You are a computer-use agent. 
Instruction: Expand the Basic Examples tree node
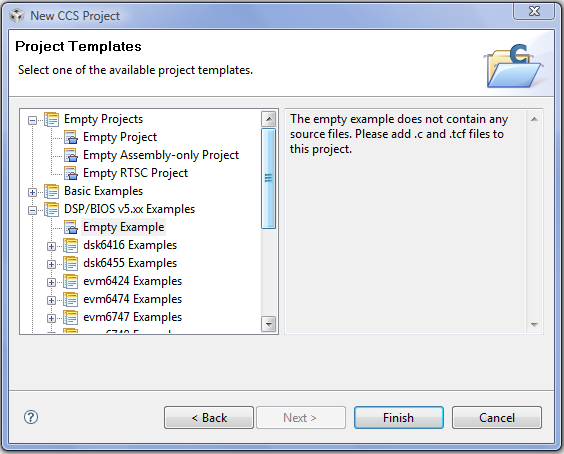pyautogui.click(x=32, y=192)
